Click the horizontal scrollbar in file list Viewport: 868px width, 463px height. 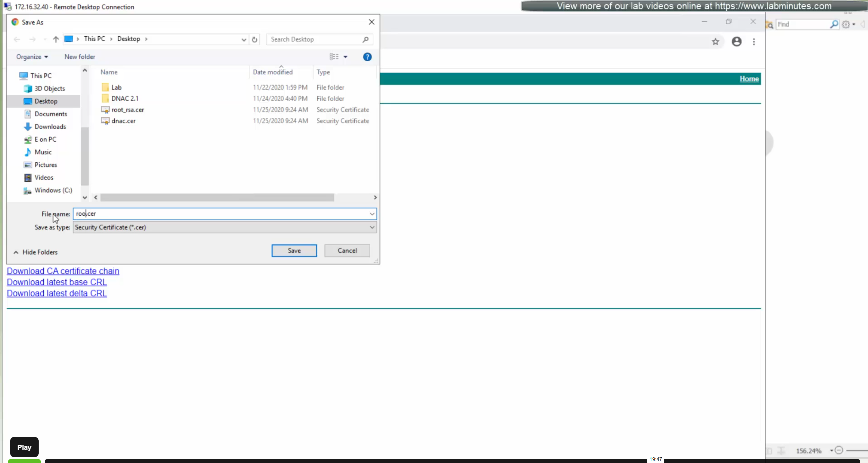(217, 197)
